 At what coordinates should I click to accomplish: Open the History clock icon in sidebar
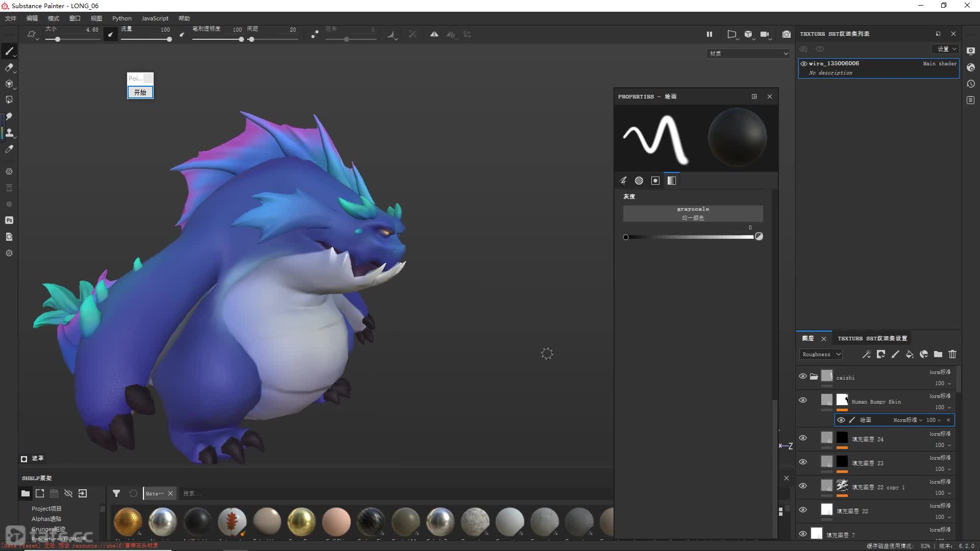point(971,84)
